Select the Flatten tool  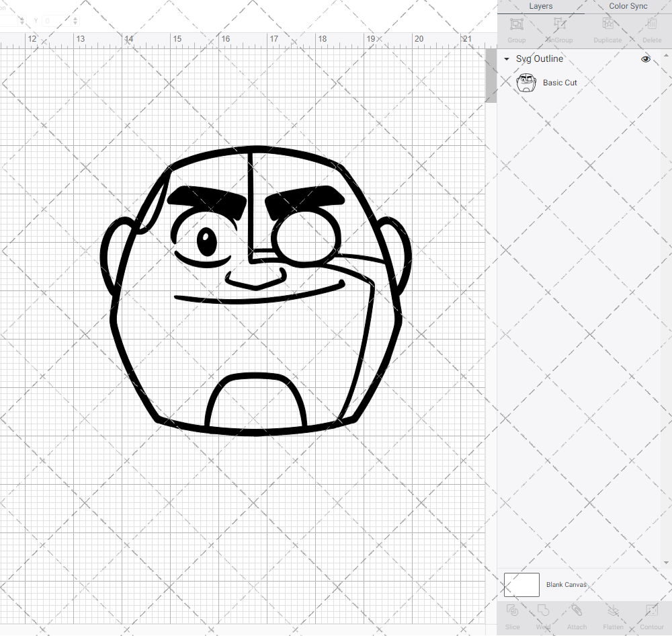point(613,615)
